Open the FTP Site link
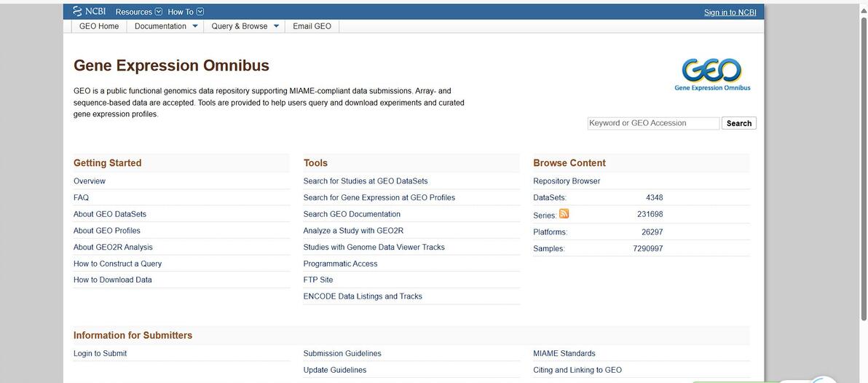The width and height of the screenshot is (868, 383). [x=318, y=280]
